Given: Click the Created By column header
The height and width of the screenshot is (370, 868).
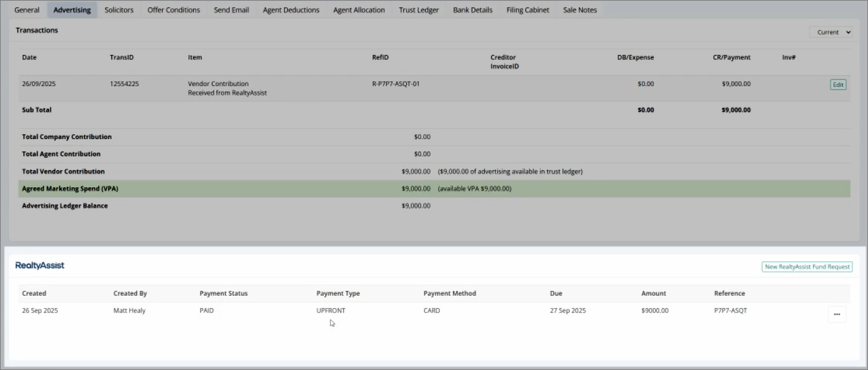Looking at the screenshot, I should click(x=130, y=293).
